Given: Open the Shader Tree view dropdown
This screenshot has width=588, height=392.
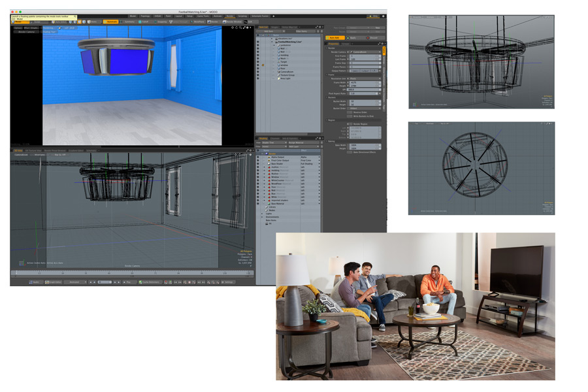Looking at the screenshot, I should point(274,142).
